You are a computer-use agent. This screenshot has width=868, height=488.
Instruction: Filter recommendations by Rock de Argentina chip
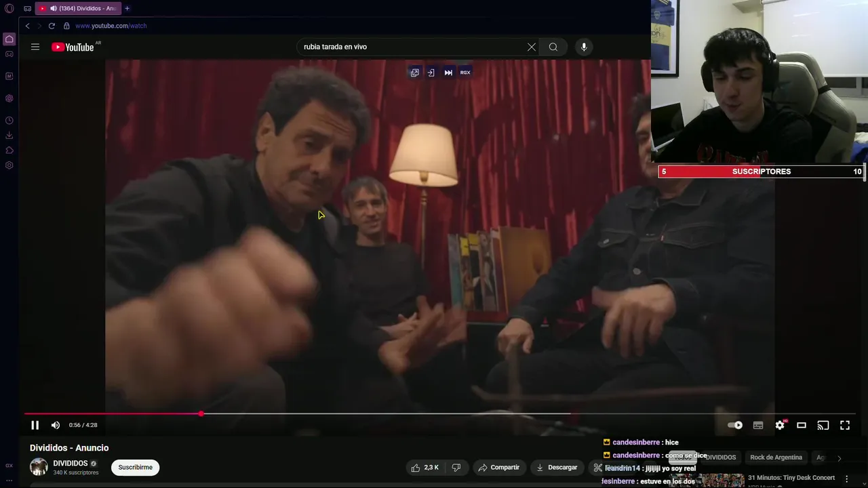click(776, 457)
